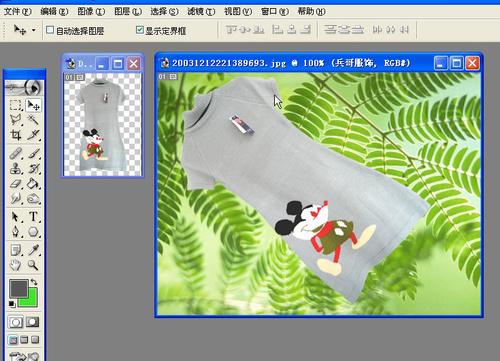Select the Polygonal Lasso tool
This screenshot has height=361, width=500.
(x=15, y=120)
